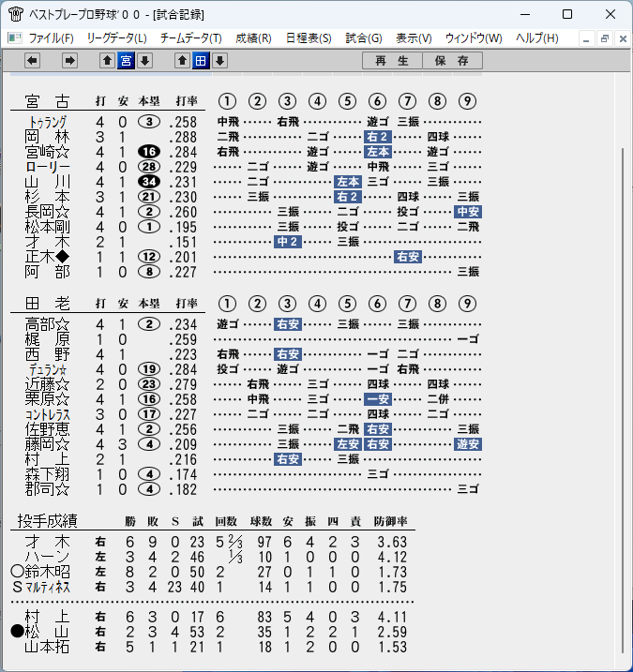Click the down arrow after the 宮 icon

145,60
